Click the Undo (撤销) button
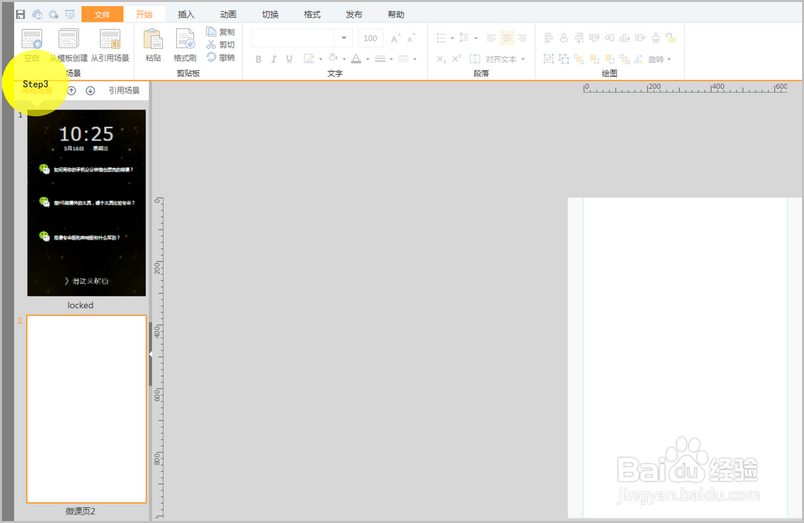 coord(220,57)
